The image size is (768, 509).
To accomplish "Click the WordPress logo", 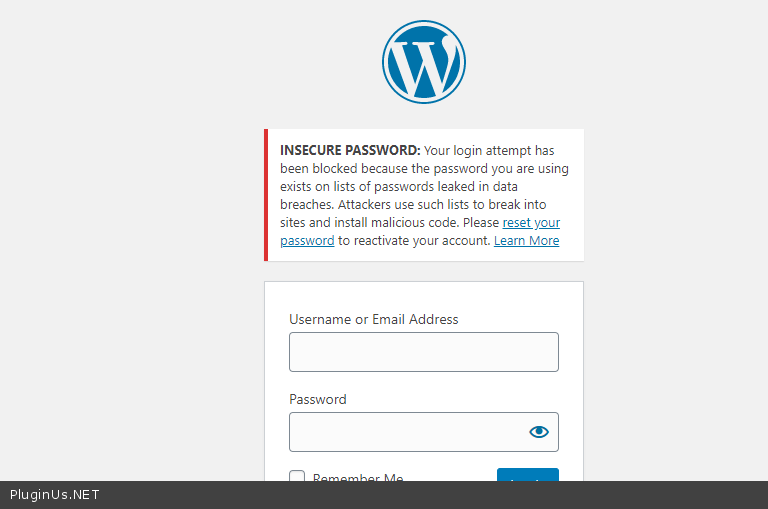I will [423, 61].
